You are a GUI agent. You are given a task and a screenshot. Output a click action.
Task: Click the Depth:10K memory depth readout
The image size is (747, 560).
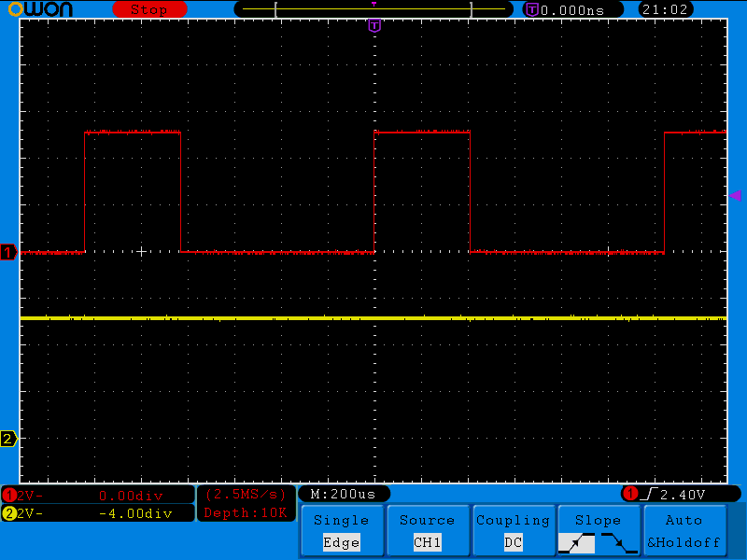(x=246, y=512)
